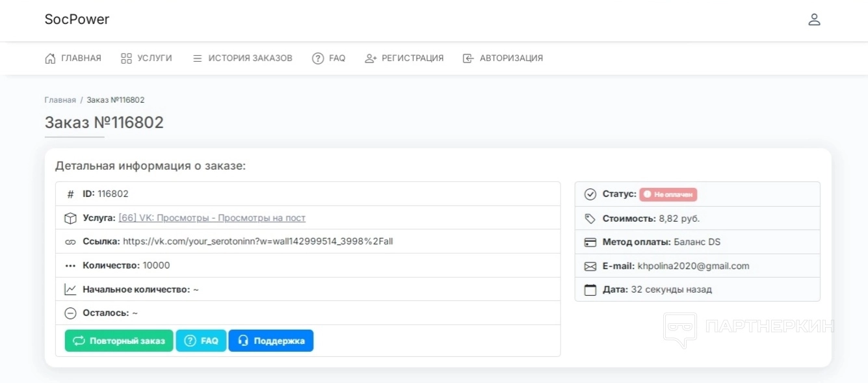This screenshot has height=383, width=868.
Task: Open FAQ in the navigation bar
Action: coord(329,59)
